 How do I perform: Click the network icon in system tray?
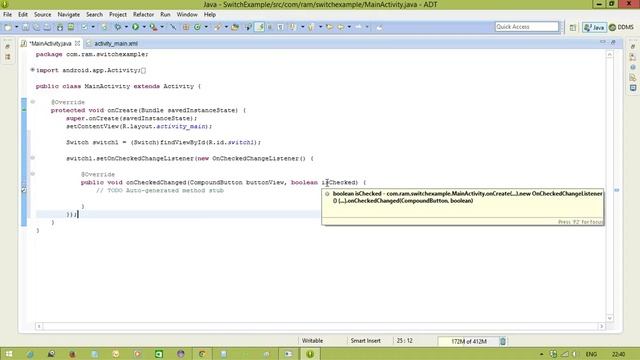564,354
